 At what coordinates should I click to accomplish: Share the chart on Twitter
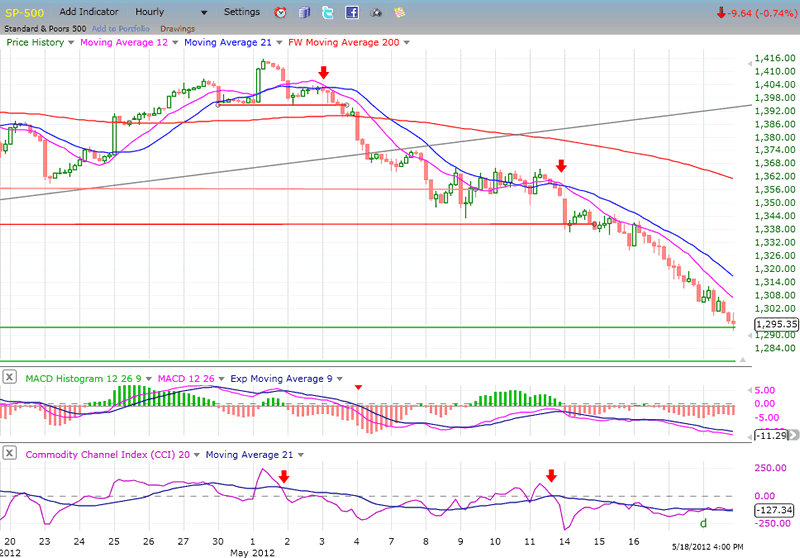pyautogui.click(x=328, y=13)
